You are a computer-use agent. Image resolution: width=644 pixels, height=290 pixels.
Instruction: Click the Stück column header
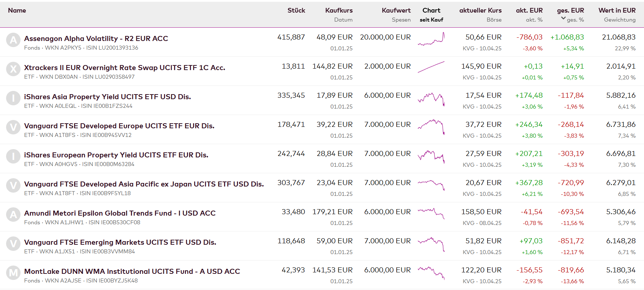(x=296, y=10)
